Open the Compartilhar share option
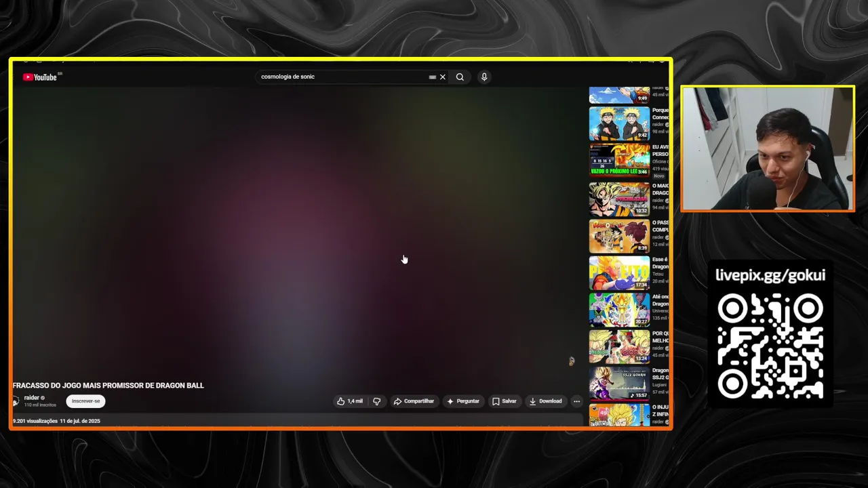The width and height of the screenshot is (868, 488). point(414,401)
